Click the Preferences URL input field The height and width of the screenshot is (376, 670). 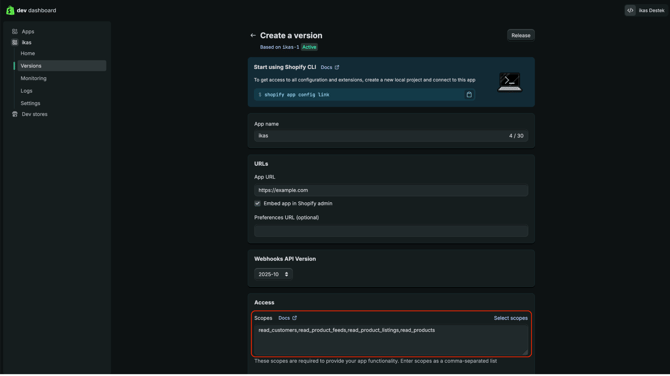click(391, 231)
